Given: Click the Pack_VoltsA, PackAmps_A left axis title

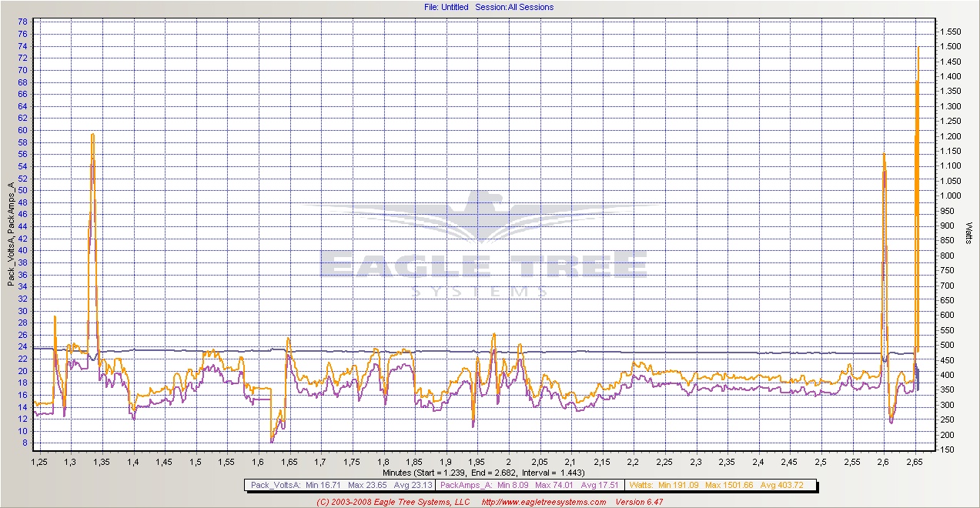Looking at the screenshot, I should (11, 234).
